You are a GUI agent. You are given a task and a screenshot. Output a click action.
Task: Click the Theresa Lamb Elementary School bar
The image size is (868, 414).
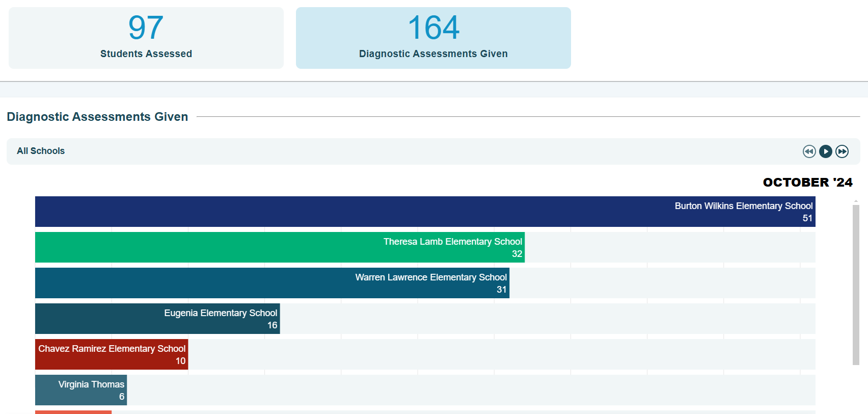280,247
